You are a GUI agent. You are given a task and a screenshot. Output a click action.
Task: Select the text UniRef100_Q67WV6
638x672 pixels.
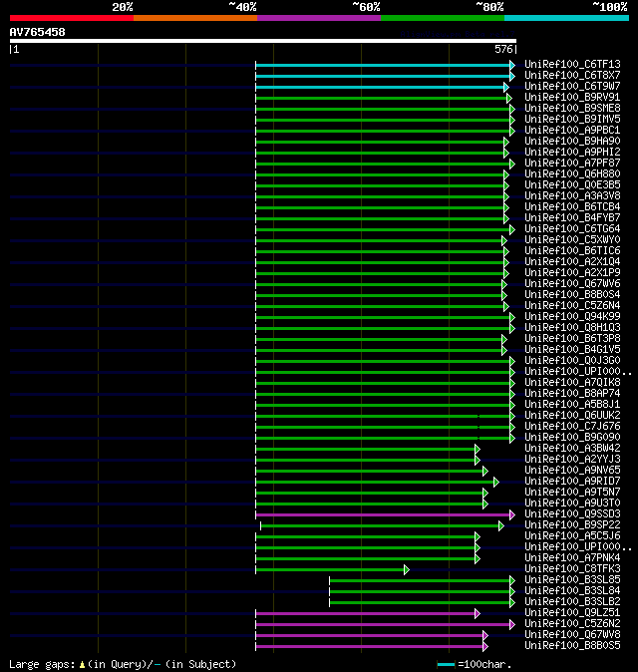(x=572, y=284)
